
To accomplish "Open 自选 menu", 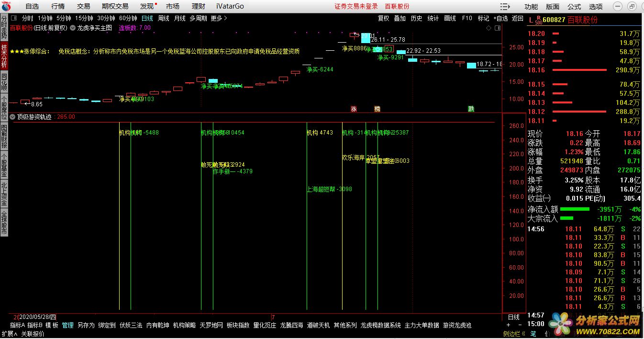I will click(32, 6).
